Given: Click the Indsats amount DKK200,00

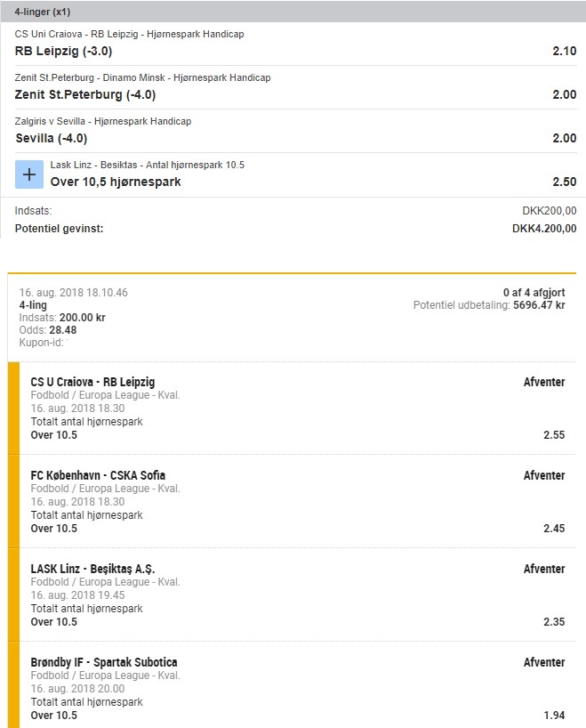Looking at the screenshot, I should tap(550, 211).
